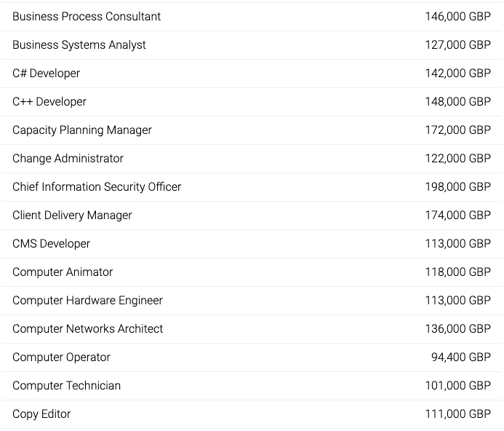Click the 198,000 GBP salary value
The height and width of the screenshot is (431, 504).
[x=457, y=187]
